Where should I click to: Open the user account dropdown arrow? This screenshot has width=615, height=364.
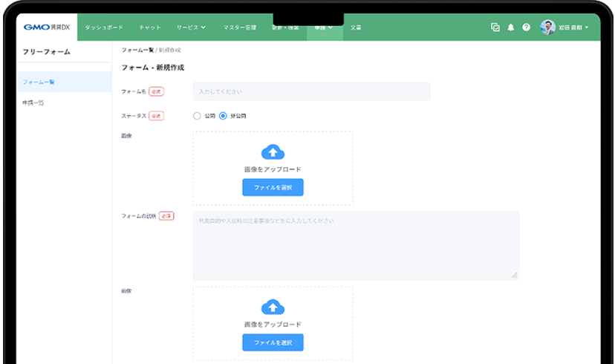click(x=588, y=28)
